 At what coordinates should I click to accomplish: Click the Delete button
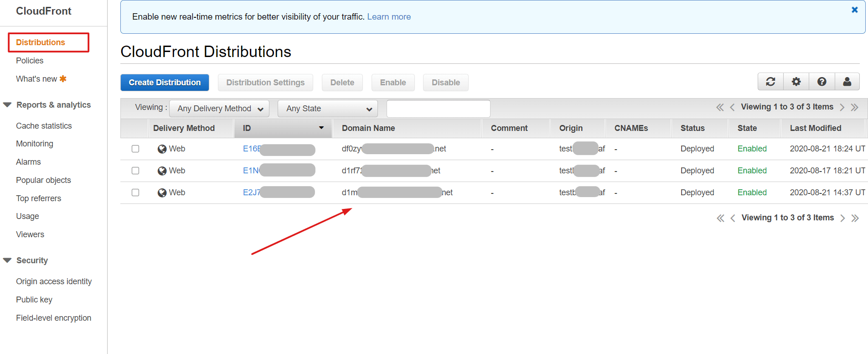pos(342,83)
